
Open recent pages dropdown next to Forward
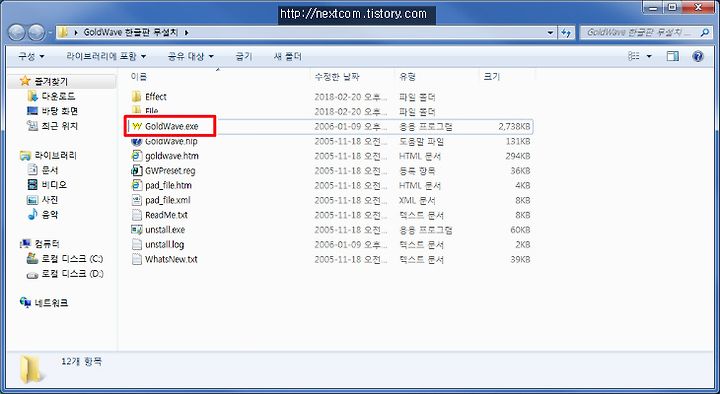pyautogui.click(x=50, y=33)
